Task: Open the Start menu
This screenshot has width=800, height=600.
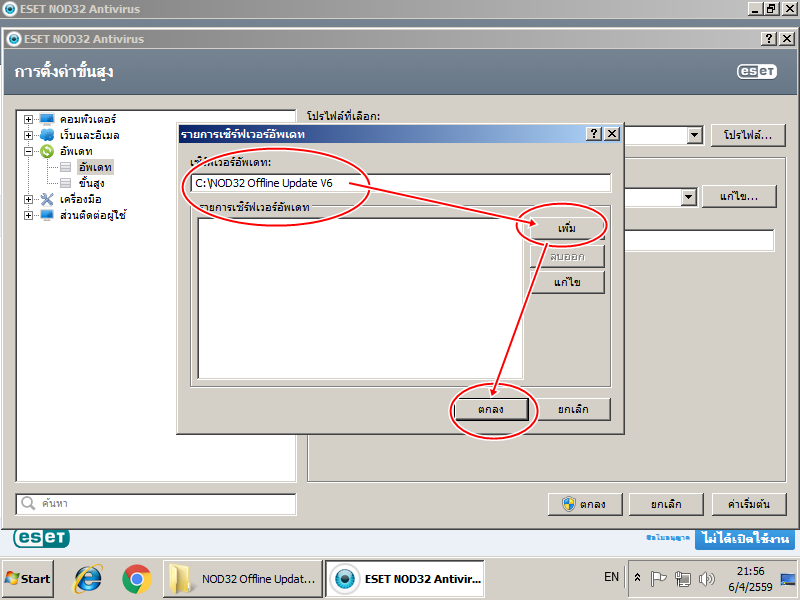Action: [x=28, y=579]
